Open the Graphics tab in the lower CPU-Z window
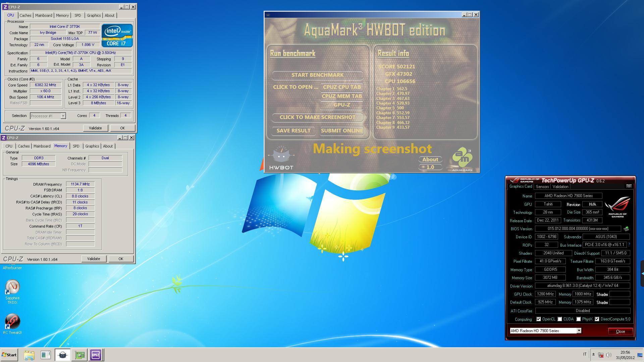The image size is (644, 362). pos(92,146)
